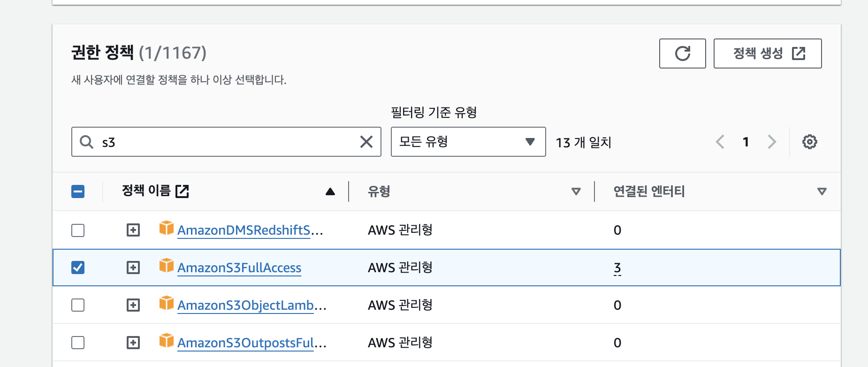Toggle the select-all header checkbox
Image resolution: width=868 pixels, height=367 pixels.
[78, 191]
